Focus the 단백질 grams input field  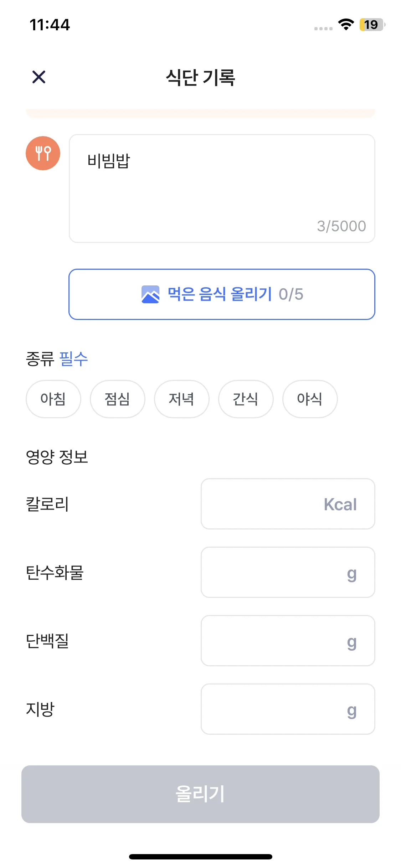pyautogui.click(x=288, y=641)
